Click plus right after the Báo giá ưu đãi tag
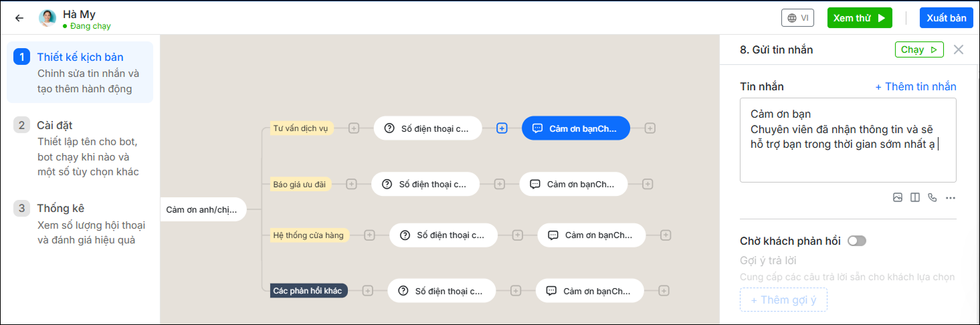This screenshot has height=325, width=980. [352, 184]
